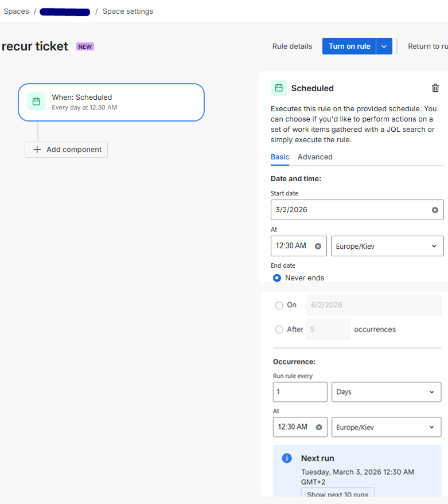448x504 pixels.
Task: Click the green calendar icon in trigger card
Action: 36,101
